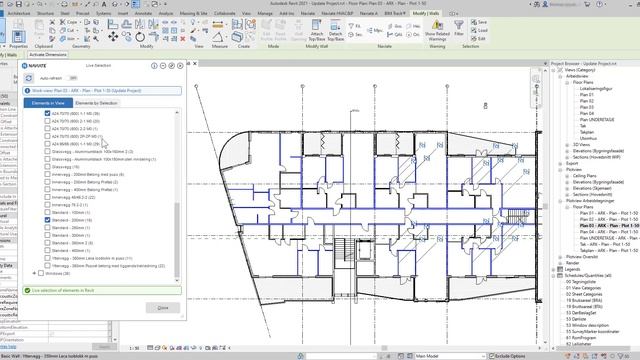Screen dimensions: 640x360
Task: Click the Naviate panel list vertical scrollbar
Action: point(177,239)
